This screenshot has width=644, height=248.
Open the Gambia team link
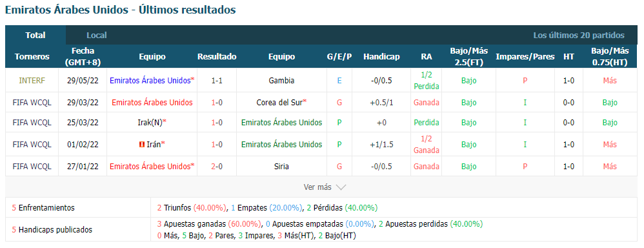click(x=282, y=81)
